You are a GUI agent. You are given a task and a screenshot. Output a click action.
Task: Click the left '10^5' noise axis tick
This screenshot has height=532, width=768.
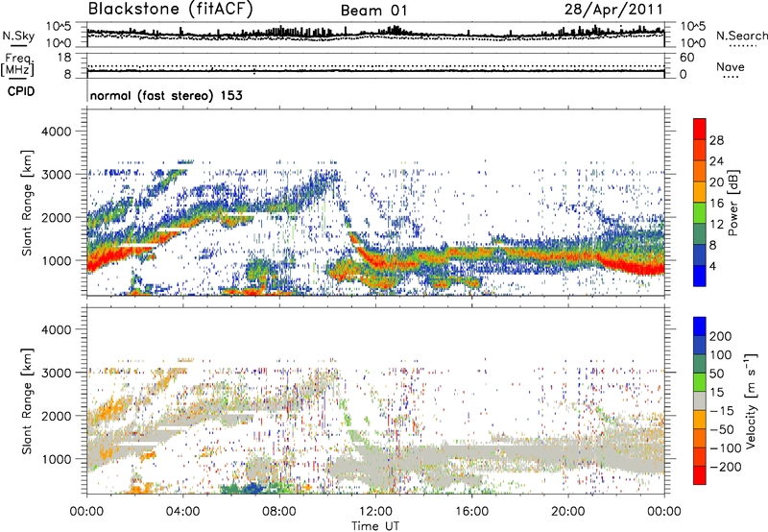pyautogui.click(x=59, y=26)
